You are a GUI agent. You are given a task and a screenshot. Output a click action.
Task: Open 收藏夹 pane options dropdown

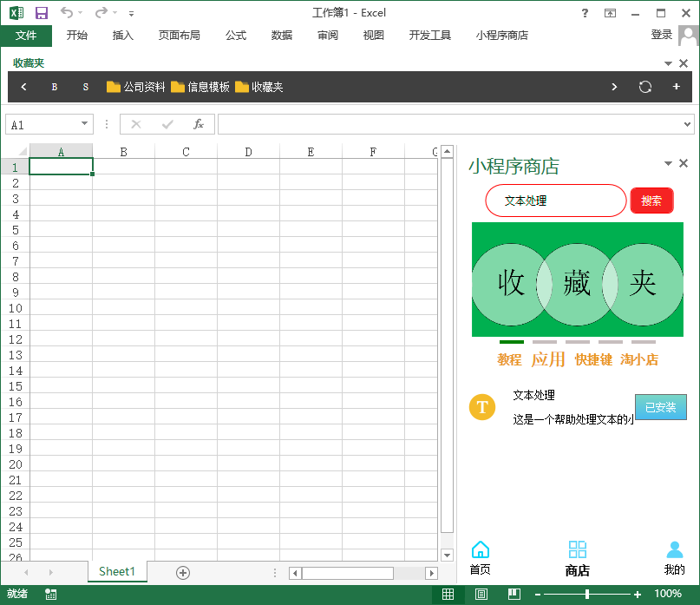coord(668,63)
